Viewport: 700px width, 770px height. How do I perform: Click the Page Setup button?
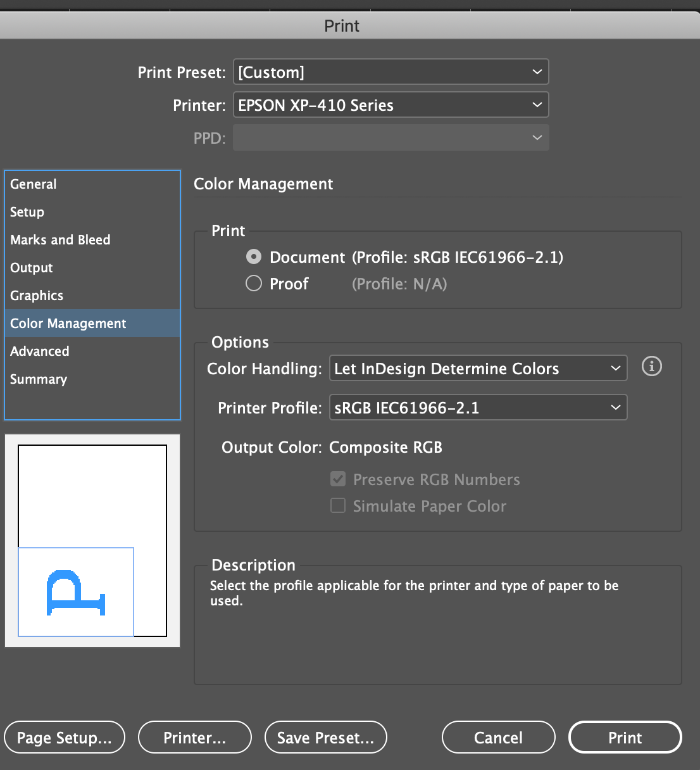(x=64, y=737)
